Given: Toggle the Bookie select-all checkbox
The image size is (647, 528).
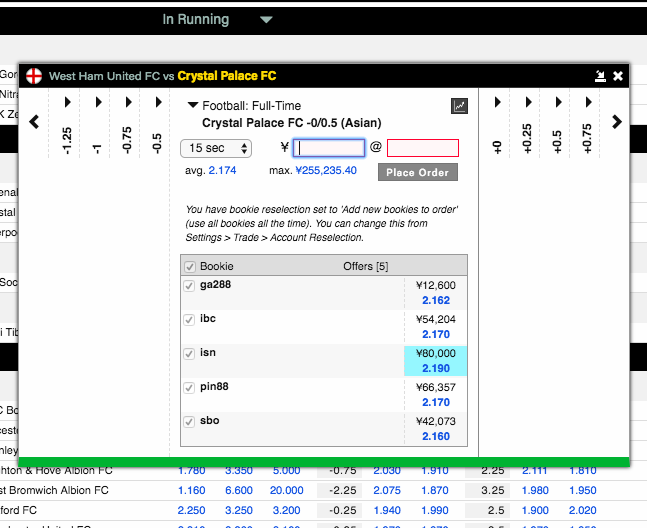Looking at the screenshot, I should pos(190,266).
